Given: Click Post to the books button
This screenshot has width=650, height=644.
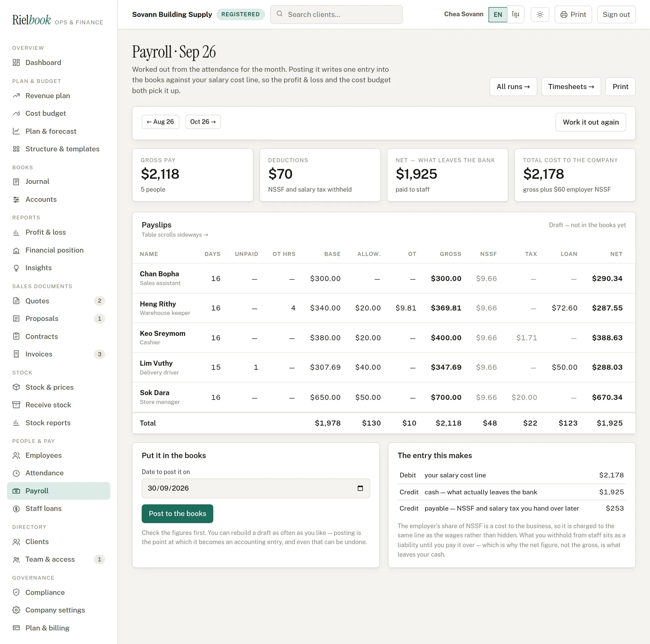Looking at the screenshot, I should pos(177,514).
